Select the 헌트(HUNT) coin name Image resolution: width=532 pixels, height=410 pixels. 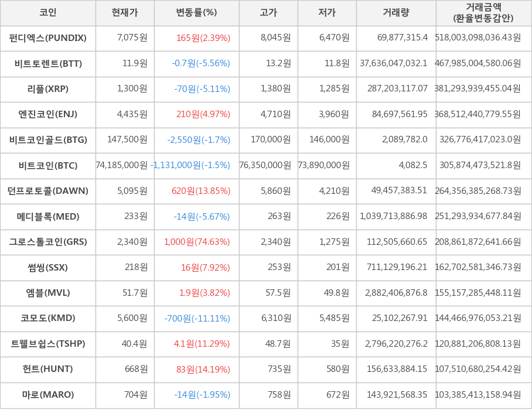point(48,369)
